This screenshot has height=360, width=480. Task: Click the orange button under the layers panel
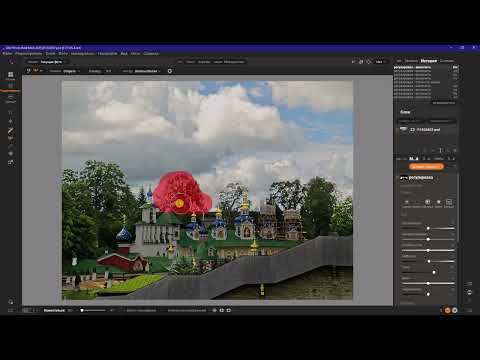pyautogui.click(x=426, y=166)
